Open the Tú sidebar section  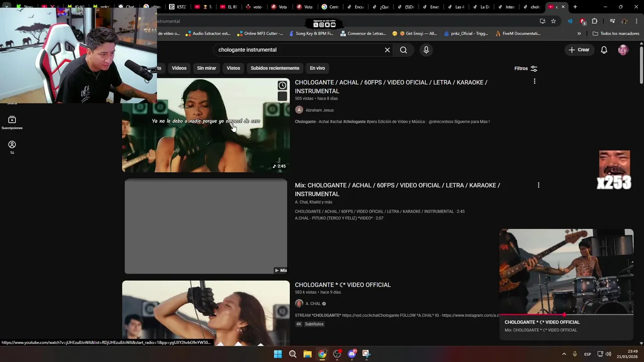click(x=12, y=147)
